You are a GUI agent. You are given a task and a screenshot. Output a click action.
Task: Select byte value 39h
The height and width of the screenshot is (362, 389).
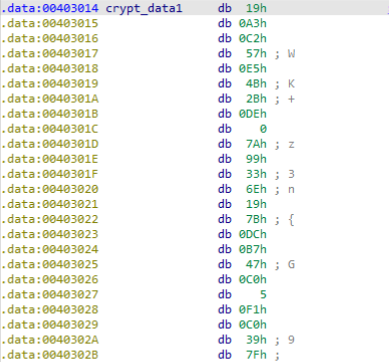pyautogui.click(x=256, y=339)
